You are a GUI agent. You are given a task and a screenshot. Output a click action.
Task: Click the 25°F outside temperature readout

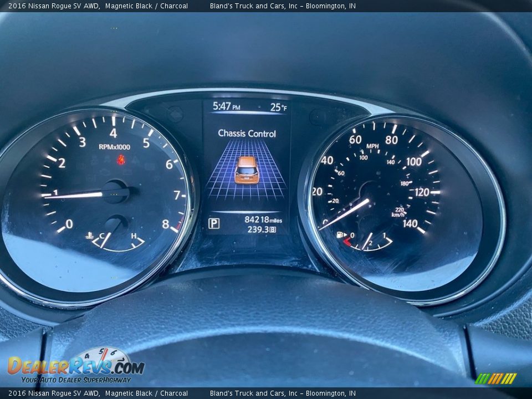(x=278, y=107)
